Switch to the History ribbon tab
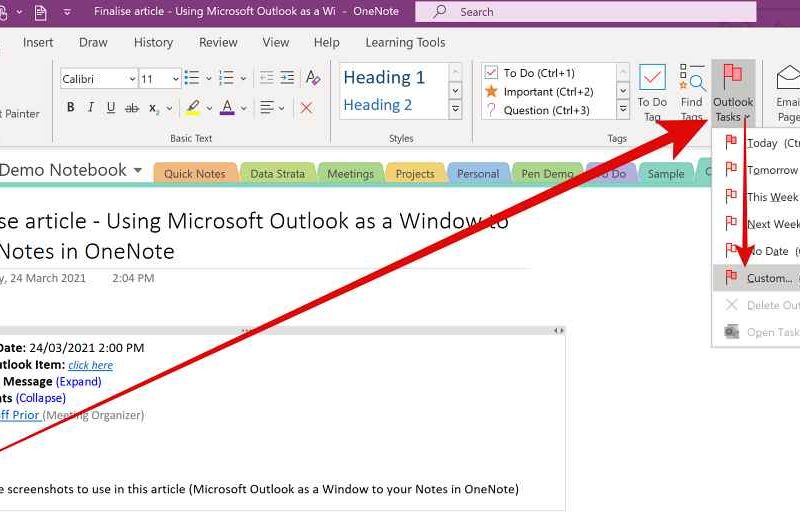The image size is (800, 525). point(153,42)
